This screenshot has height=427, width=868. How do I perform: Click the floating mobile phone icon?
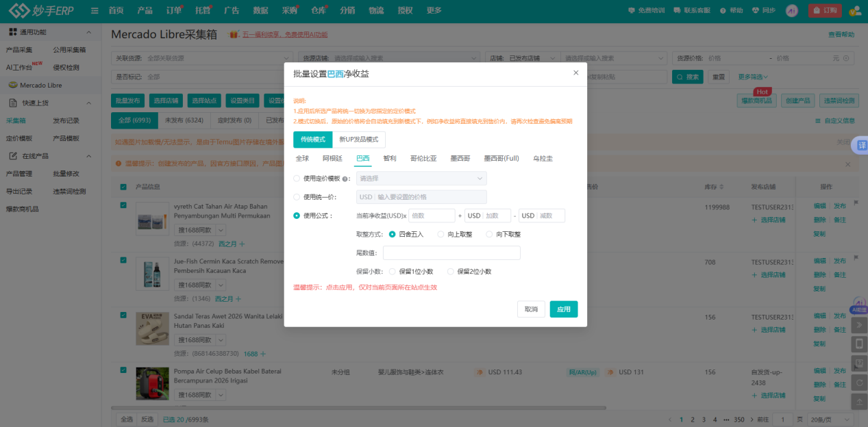[859, 344]
